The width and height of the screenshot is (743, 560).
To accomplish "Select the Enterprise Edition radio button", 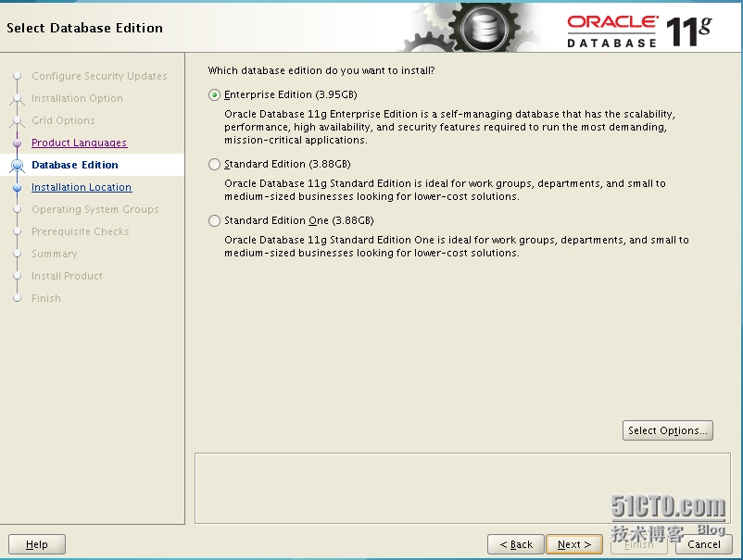I will pyautogui.click(x=214, y=94).
